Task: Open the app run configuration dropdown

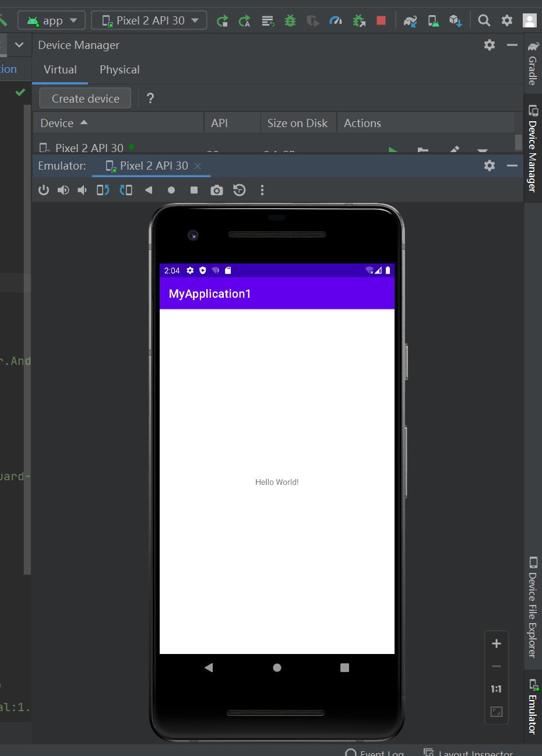Action: [52, 20]
